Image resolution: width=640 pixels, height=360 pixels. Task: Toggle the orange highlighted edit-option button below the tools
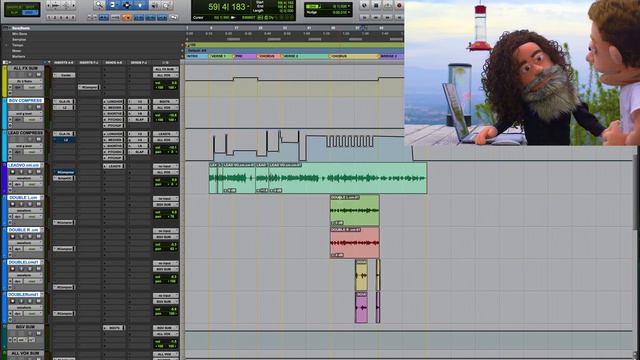(127, 18)
